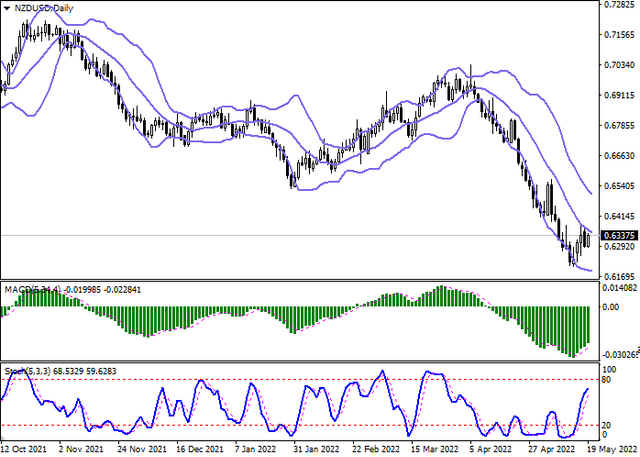Viewport: 640px width, 457px height.
Task: Click the 0.72825 price axis label
Action: pyautogui.click(x=617, y=6)
